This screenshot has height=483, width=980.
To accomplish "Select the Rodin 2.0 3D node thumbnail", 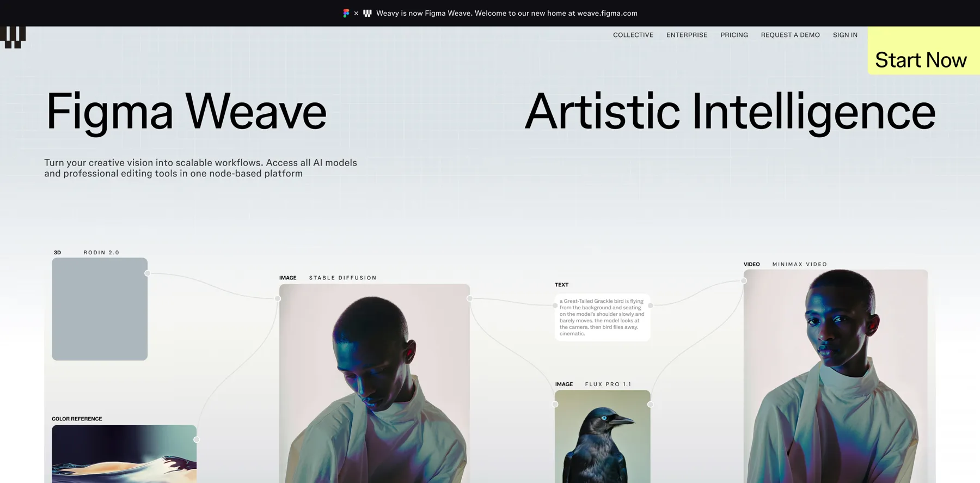I will click(x=100, y=309).
